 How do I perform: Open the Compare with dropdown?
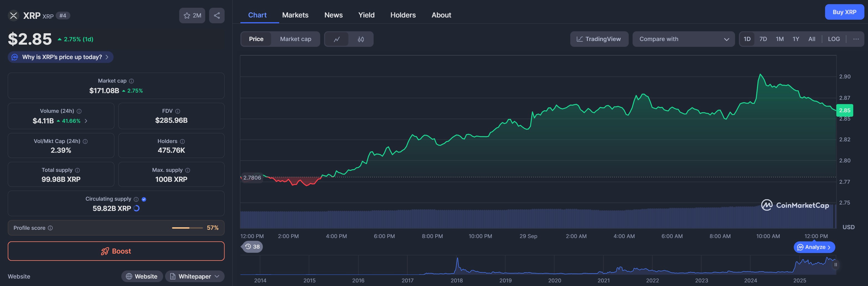click(x=683, y=39)
